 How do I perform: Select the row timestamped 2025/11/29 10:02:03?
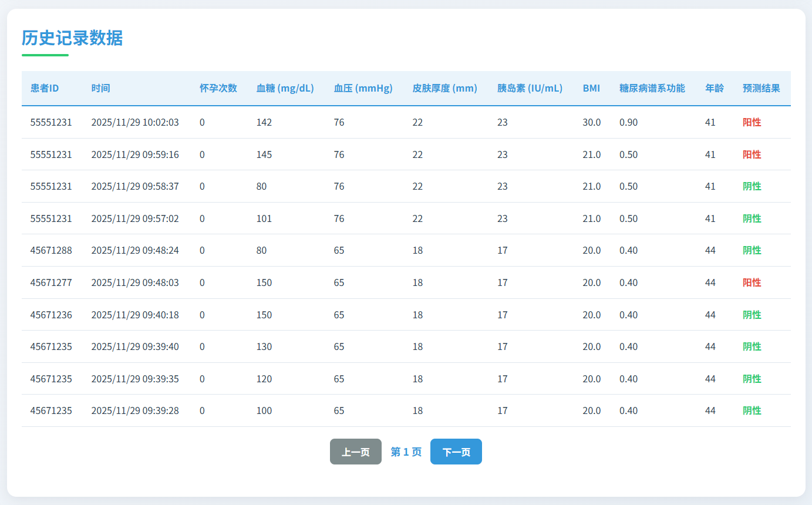135,122
